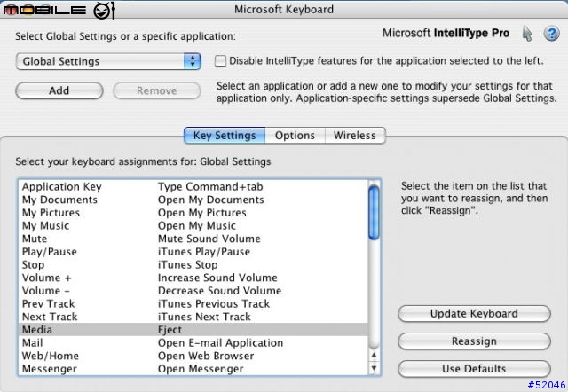The height and width of the screenshot is (392, 568).
Task: Click the scroll down arrow of key list
Action: 374,368
